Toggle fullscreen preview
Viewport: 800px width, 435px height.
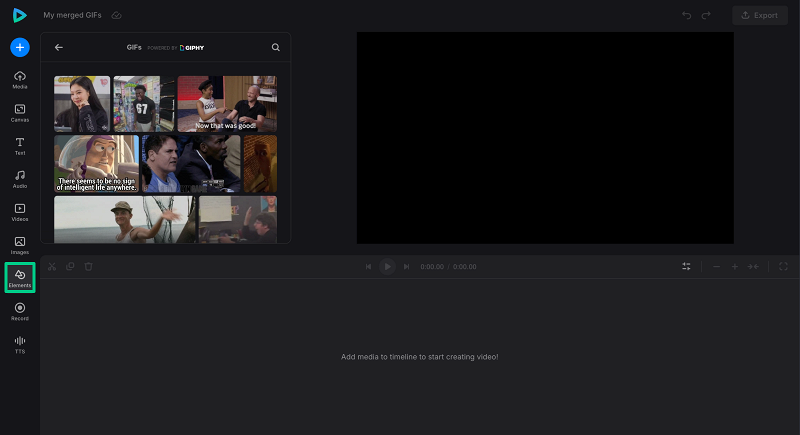point(783,266)
